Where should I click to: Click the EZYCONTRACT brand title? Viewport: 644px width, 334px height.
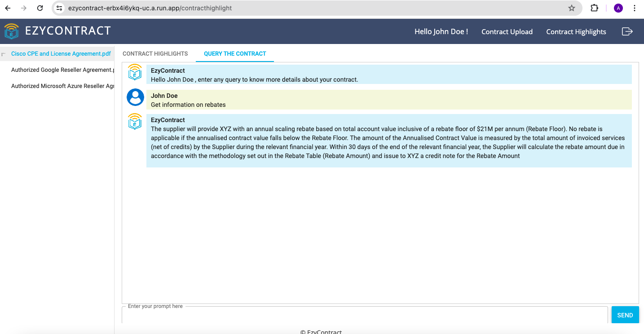point(68,31)
